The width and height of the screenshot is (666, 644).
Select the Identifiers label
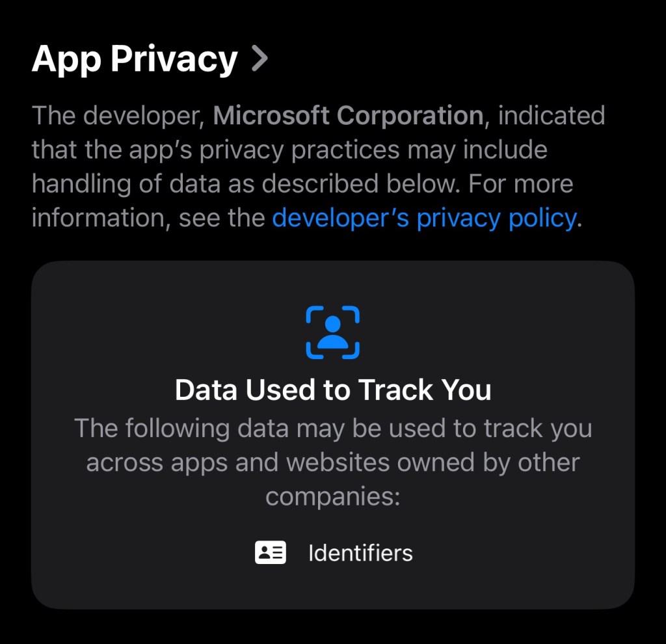360,553
